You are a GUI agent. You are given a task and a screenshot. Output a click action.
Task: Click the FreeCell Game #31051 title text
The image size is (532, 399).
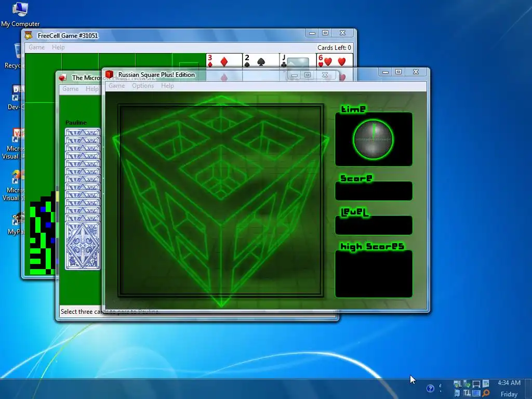tap(68, 36)
